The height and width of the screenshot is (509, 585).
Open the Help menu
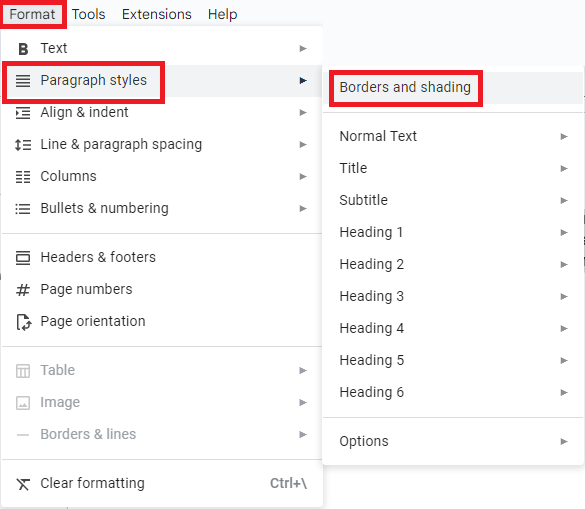[222, 14]
